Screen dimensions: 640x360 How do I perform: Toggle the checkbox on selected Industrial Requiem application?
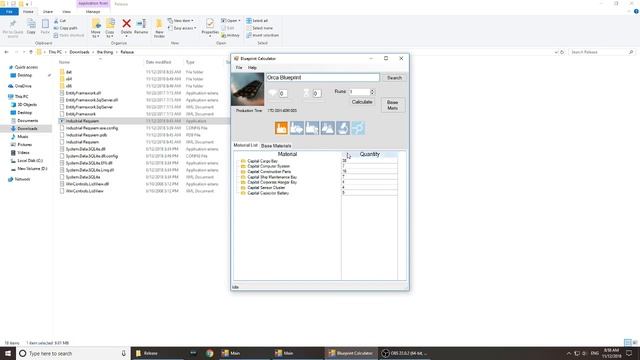pos(62,121)
